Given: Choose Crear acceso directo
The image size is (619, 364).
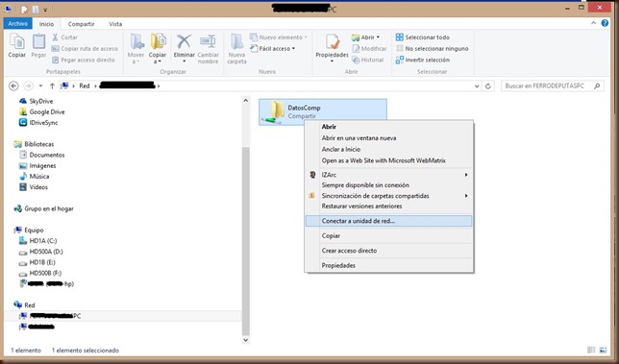Looking at the screenshot, I should click(389, 251).
